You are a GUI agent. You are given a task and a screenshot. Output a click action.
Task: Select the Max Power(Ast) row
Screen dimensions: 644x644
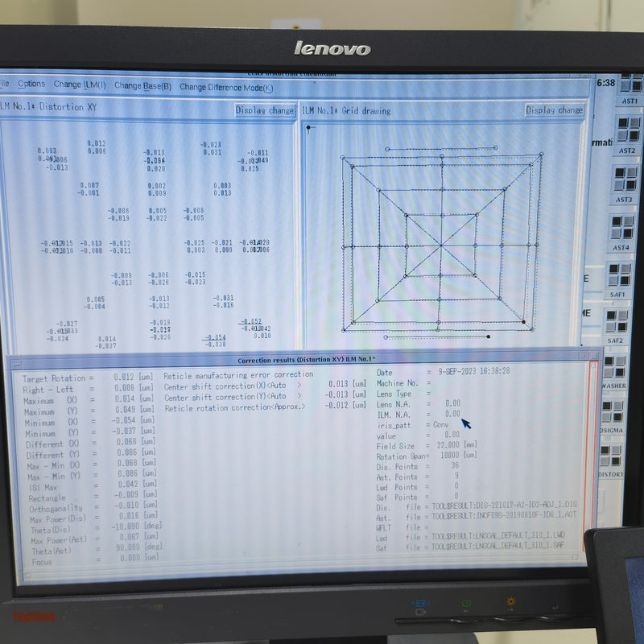tap(94, 538)
